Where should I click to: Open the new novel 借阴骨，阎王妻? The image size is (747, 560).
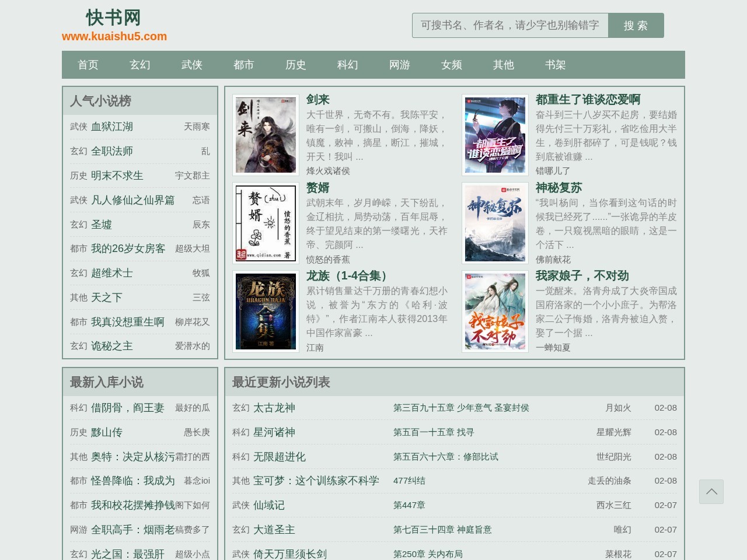pyautogui.click(x=128, y=408)
